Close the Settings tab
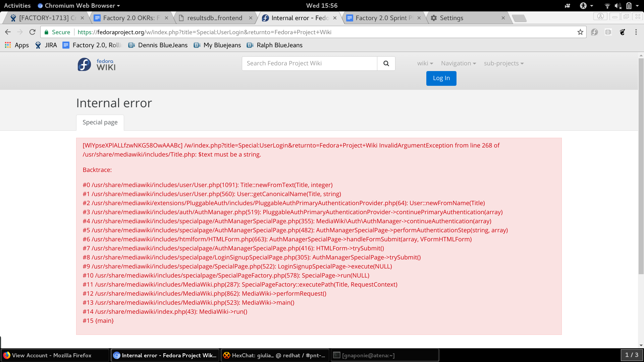644x362 pixels. [503, 18]
